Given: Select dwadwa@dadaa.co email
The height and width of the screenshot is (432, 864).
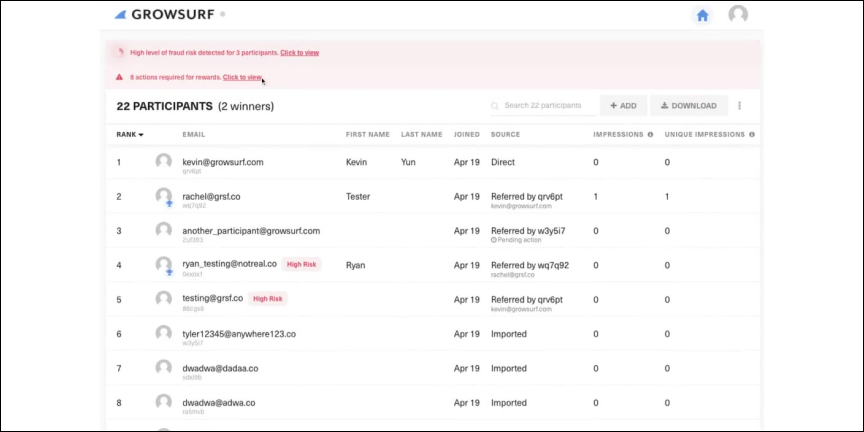Looking at the screenshot, I should point(220,368).
